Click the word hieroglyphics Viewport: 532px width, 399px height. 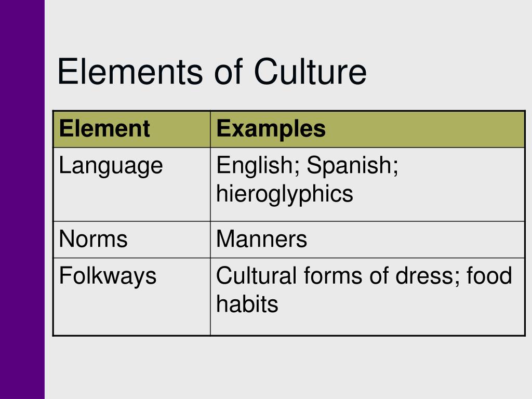pos(285,194)
